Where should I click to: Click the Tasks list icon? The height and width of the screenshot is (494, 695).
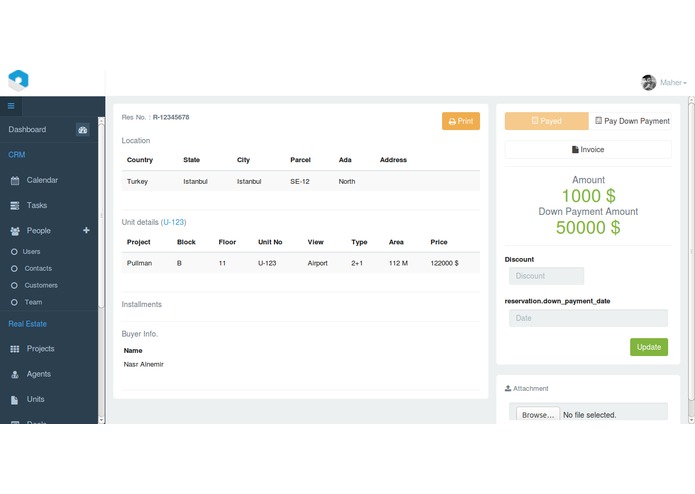coord(15,206)
